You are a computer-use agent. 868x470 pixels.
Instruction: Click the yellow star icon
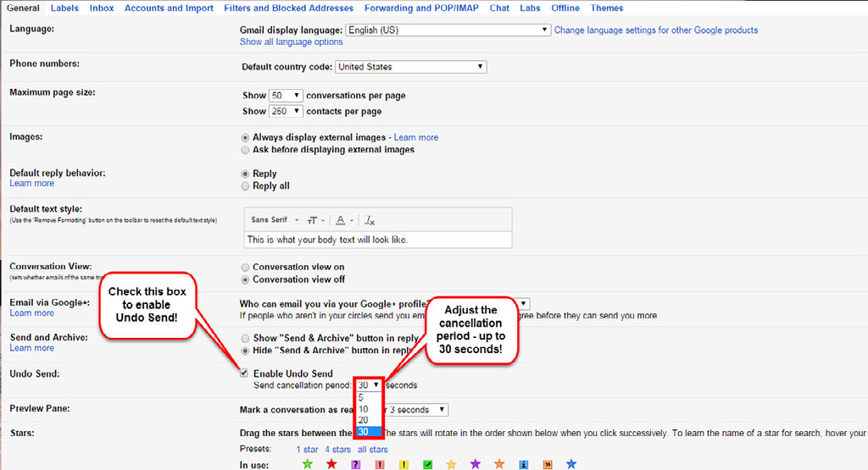pos(451,464)
